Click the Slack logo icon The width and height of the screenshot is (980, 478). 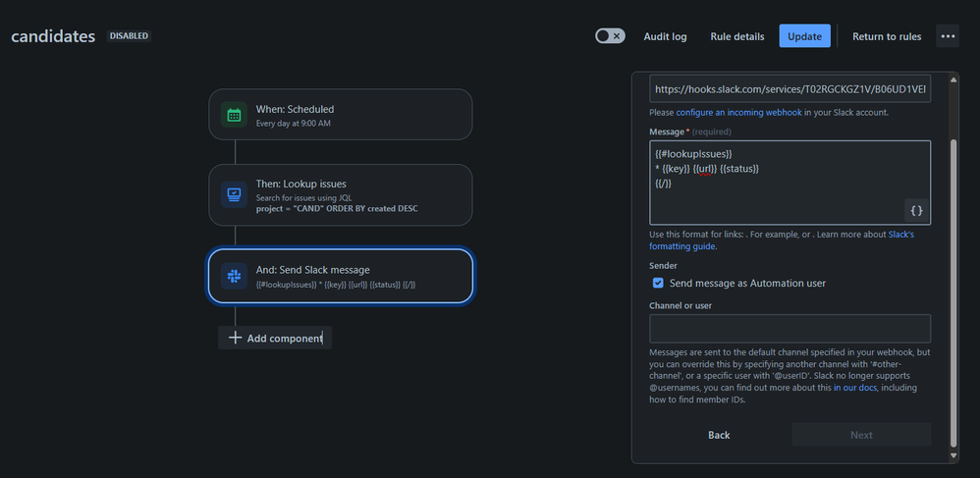point(234,276)
